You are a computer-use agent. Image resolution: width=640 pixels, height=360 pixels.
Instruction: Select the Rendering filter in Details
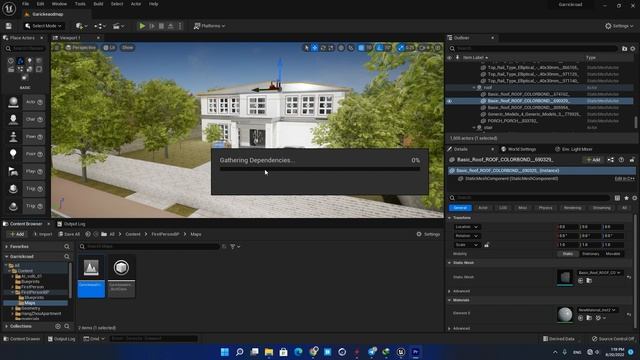572,208
